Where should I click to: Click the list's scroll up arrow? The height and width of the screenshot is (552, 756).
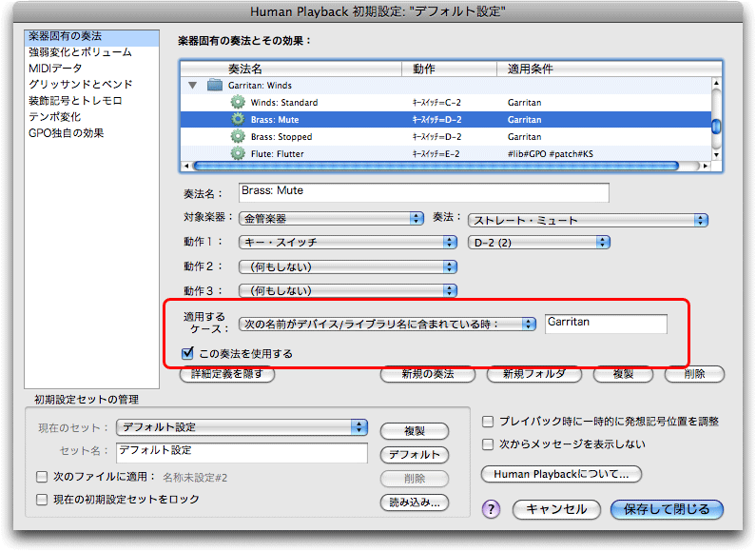pos(716,83)
